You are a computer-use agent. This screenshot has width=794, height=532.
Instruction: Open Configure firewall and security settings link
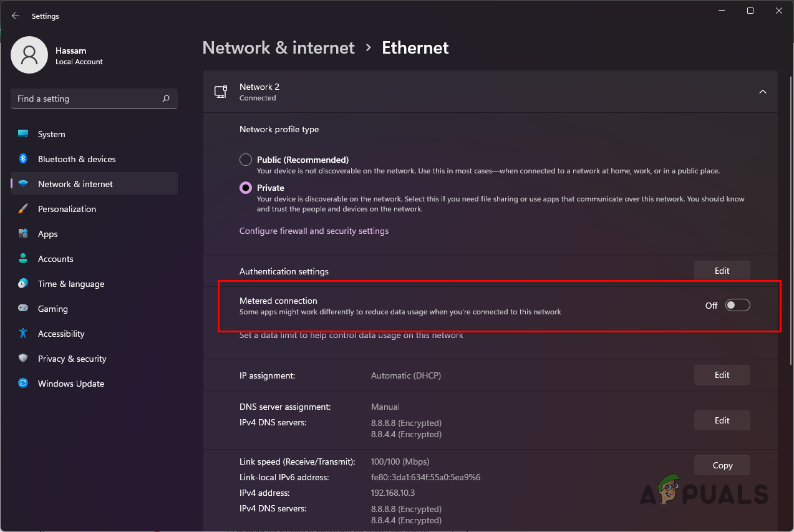tap(314, 231)
